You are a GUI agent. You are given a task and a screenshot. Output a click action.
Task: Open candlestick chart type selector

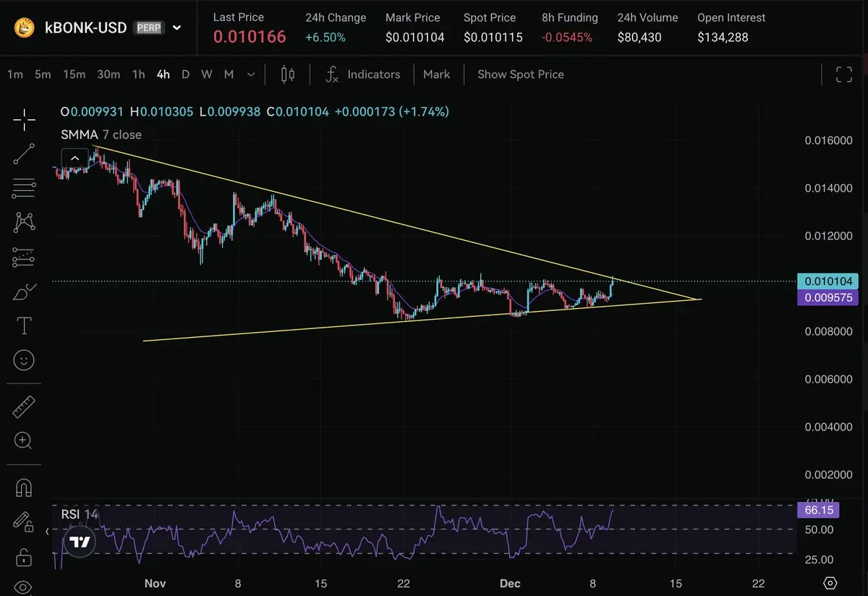point(288,74)
